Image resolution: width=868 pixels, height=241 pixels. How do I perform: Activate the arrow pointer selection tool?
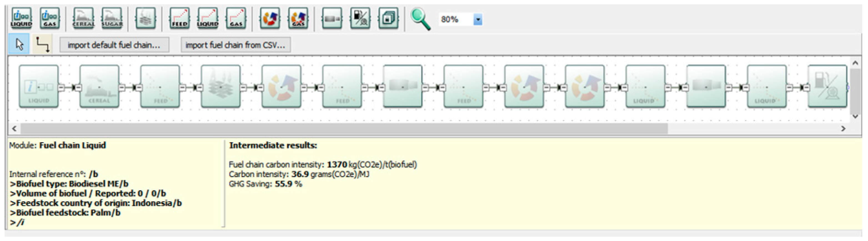(19, 44)
